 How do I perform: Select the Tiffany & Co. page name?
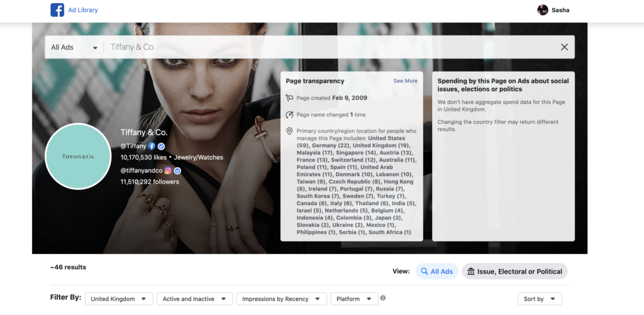[x=144, y=133]
